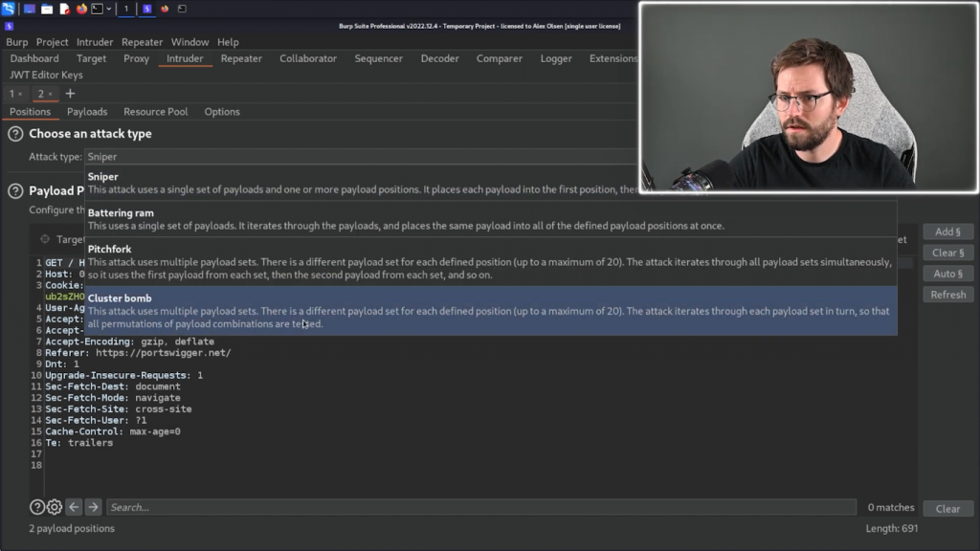Go to the previous search match arrow
Image resolution: width=980 pixels, height=551 pixels.
tap(74, 507)
